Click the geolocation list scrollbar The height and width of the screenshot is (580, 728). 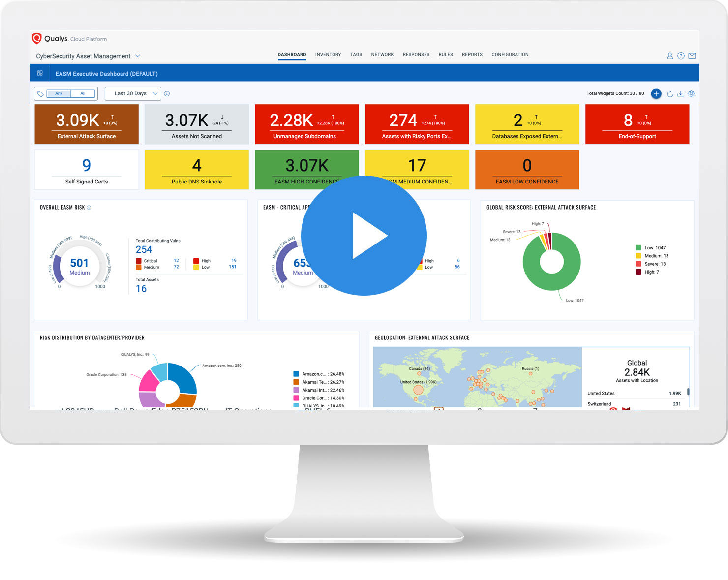coord(688,392)
